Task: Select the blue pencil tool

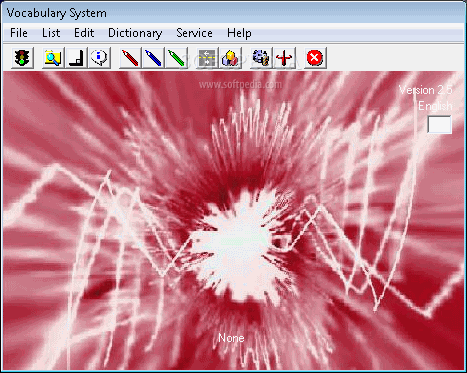Action: 153,58
